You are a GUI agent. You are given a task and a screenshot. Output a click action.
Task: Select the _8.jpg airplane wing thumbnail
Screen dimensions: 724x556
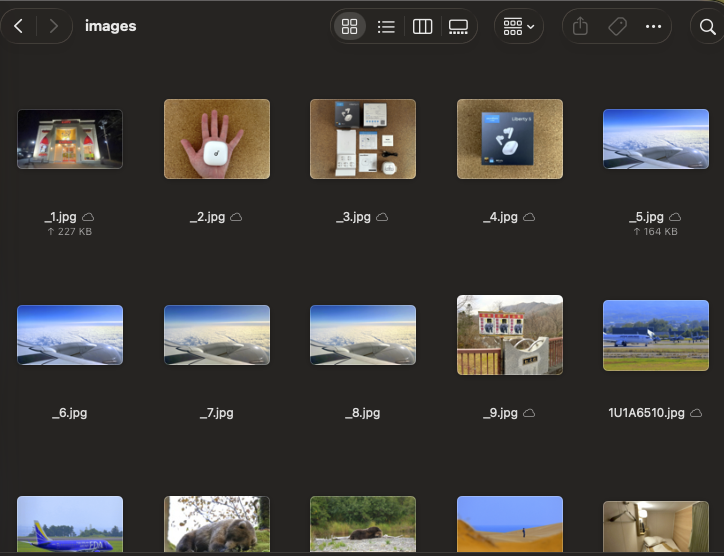363,335
